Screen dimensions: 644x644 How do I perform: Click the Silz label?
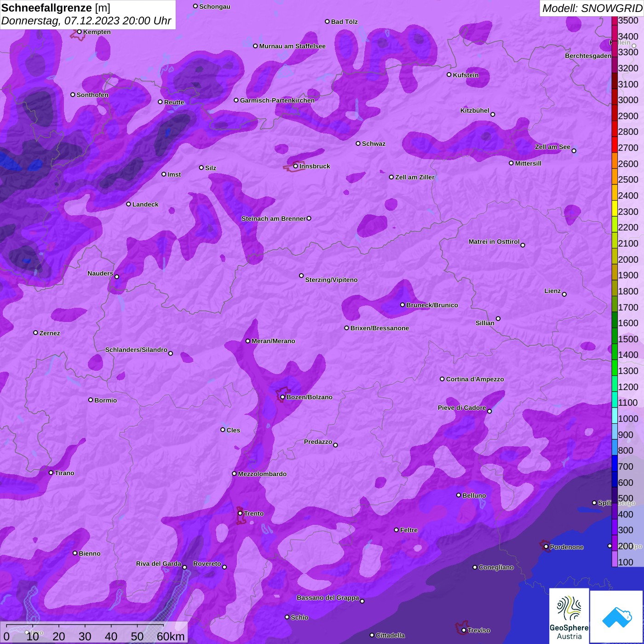pos(211,168)
